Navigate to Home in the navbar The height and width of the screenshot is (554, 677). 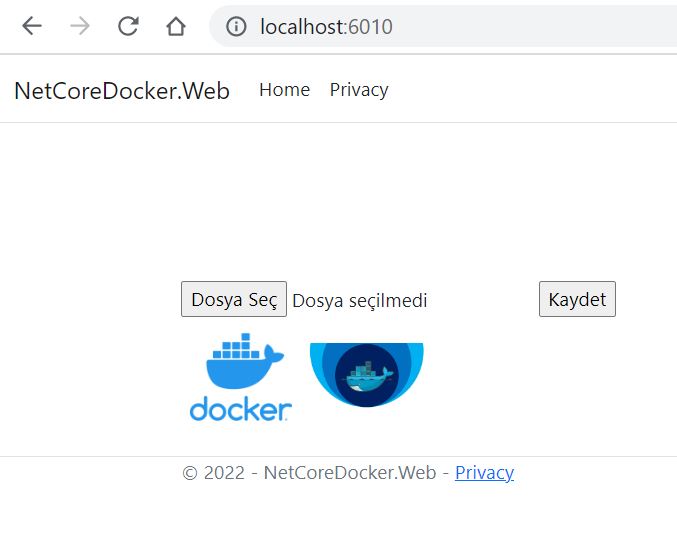[284, 90]
